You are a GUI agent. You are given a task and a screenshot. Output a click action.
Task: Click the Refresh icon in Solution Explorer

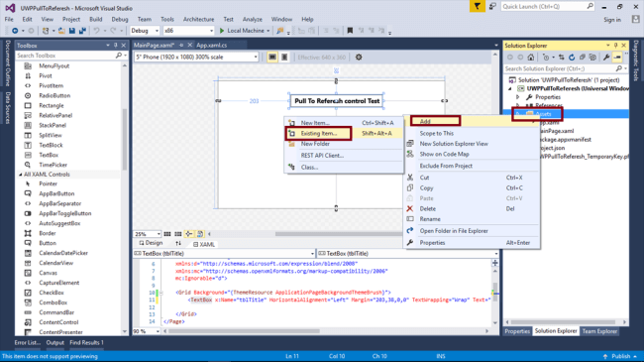click(572, 58)
